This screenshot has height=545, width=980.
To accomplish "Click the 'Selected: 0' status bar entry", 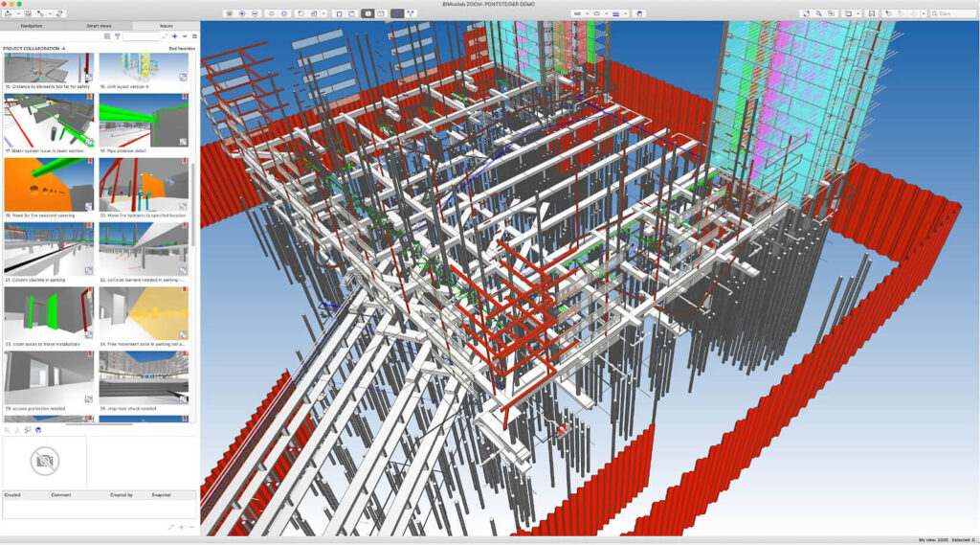I will (x=963, y=540).
